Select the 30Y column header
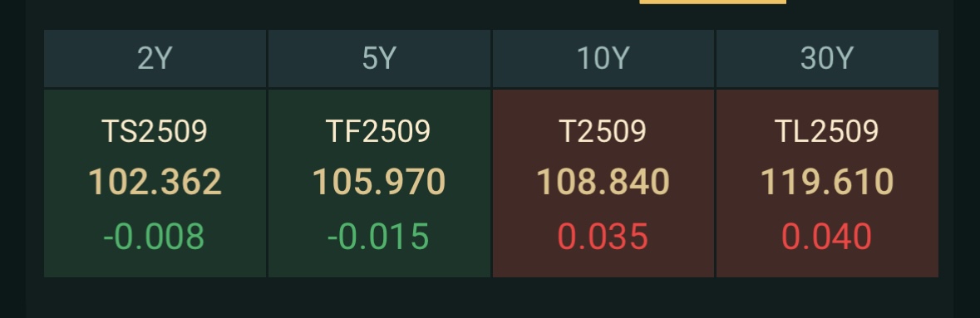 tap(827, 58)
